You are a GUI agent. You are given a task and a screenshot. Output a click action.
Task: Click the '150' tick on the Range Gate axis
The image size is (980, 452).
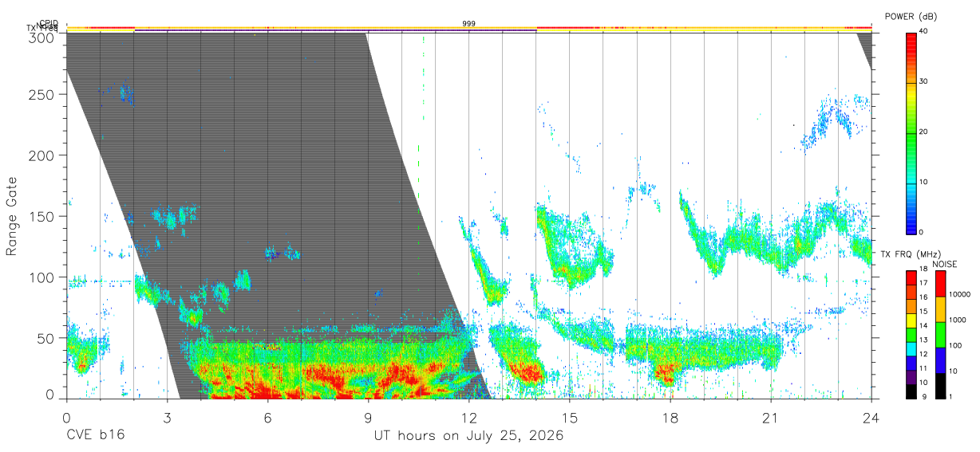(x=42, y=216)
